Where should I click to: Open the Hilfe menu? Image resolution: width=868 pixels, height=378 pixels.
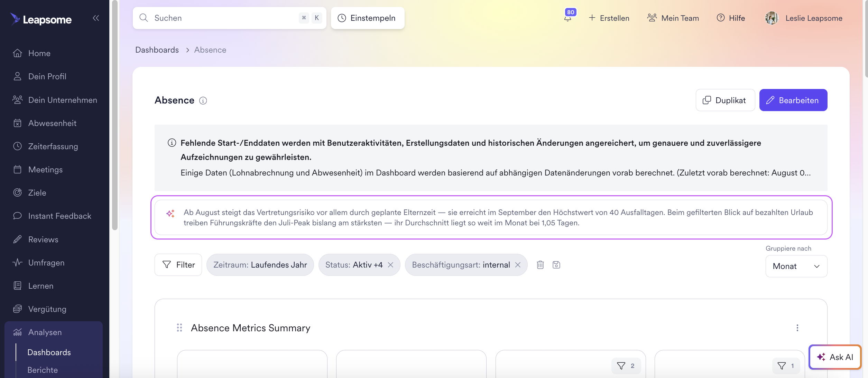pyautogui.click(x=731, y=18)
